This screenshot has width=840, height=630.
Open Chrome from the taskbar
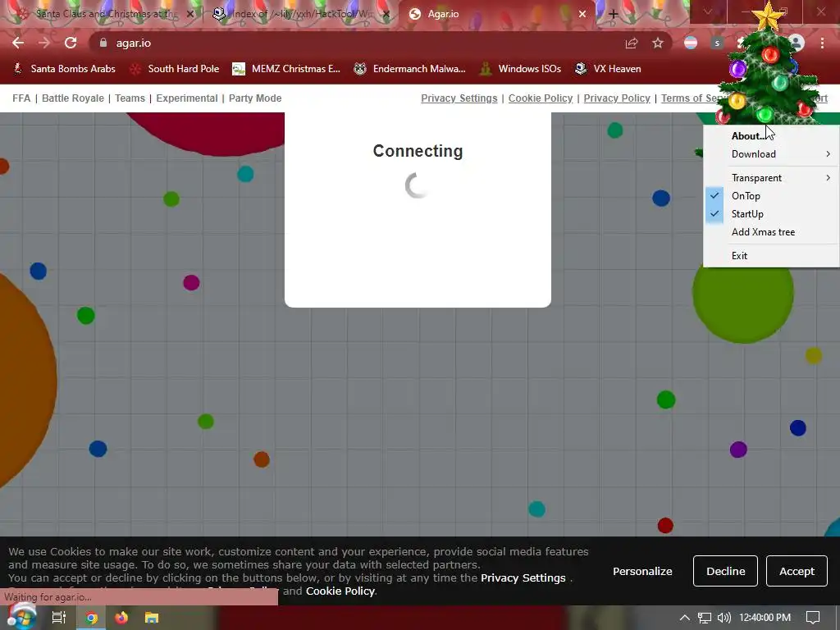[x=92, y=618]
